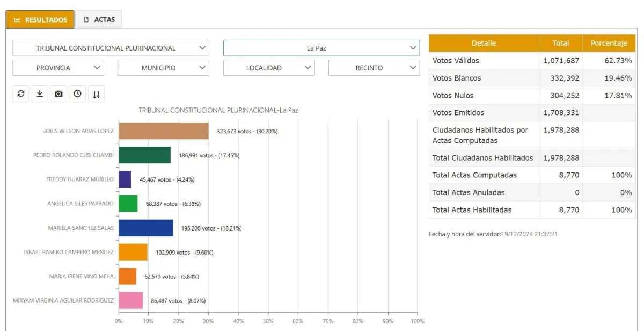Screen dimensions: 644x331
Task: Select the Resultados tab
Action: (40, 20)
